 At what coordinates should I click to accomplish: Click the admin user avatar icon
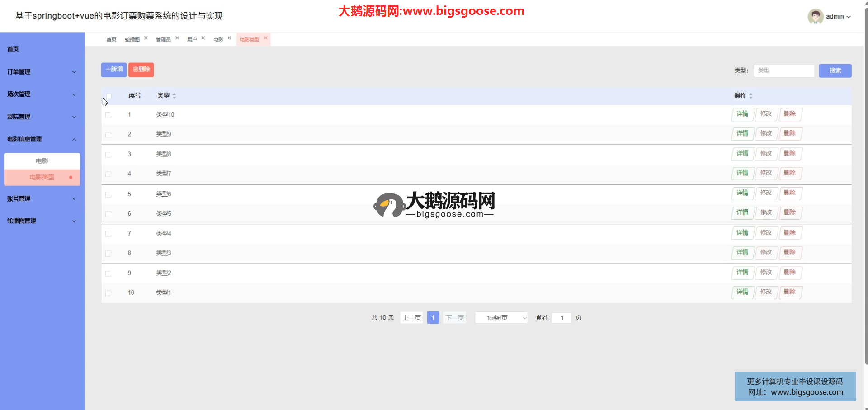[815, 16]
